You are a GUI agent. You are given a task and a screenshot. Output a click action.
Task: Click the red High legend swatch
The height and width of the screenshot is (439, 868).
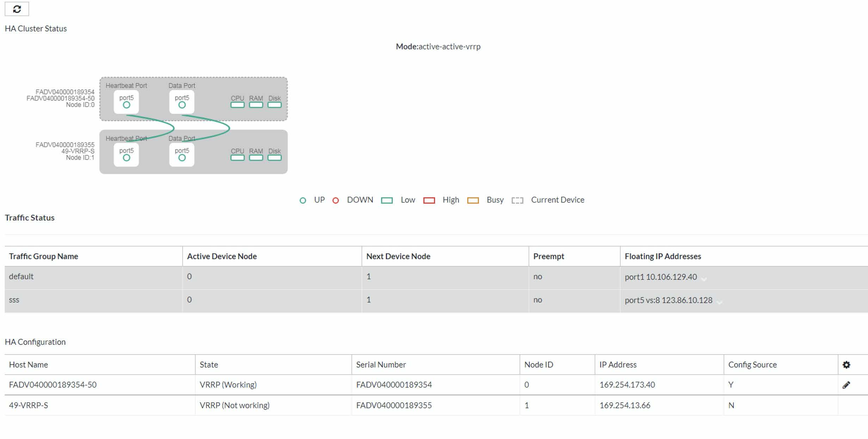click(x=429, y=200)
